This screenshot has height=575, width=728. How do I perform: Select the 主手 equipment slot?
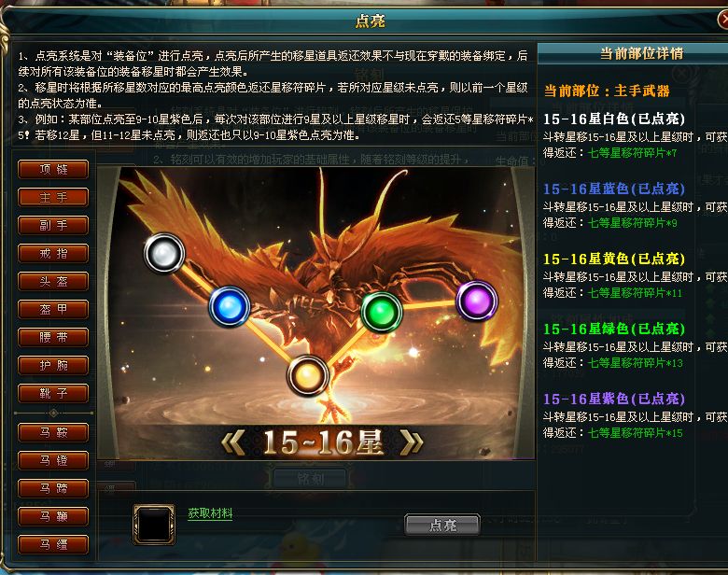coord(53,197)
